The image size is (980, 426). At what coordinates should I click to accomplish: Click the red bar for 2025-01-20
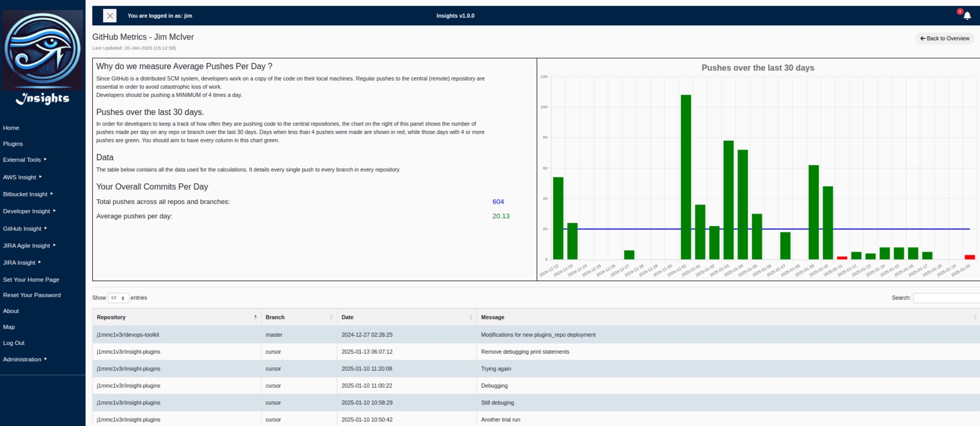(x=970, y=257)
